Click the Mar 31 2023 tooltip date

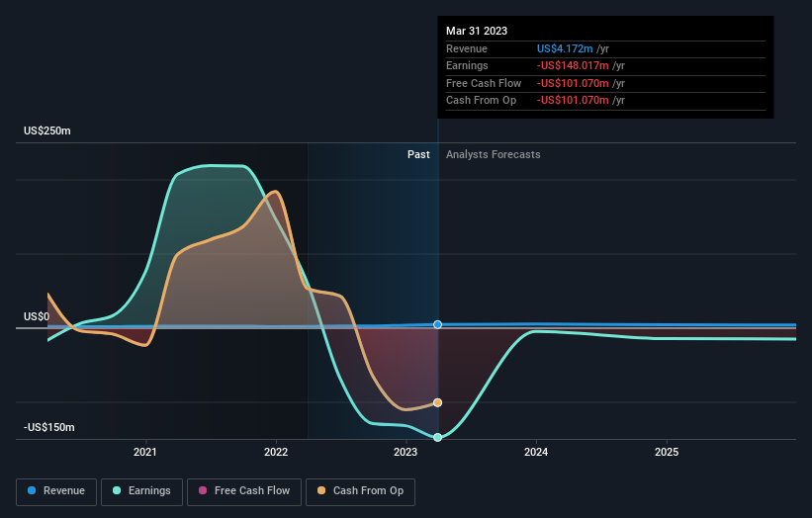477,31
